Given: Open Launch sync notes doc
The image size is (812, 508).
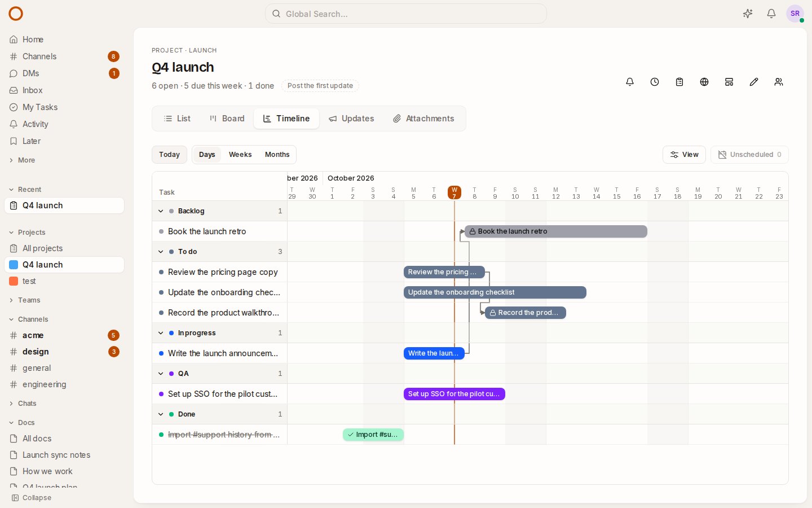Looking at the screenshot, I should coord(64,455).
